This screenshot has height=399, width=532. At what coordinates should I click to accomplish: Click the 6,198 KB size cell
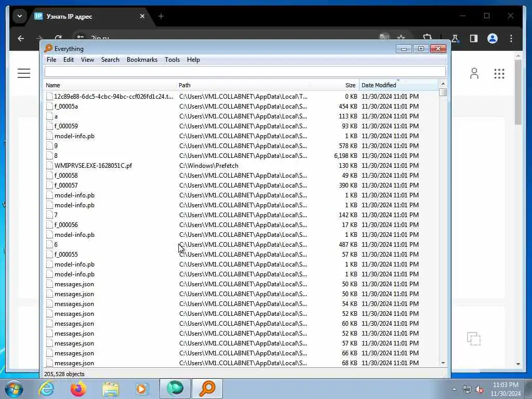pyautogui.click(x=345, y=156)
